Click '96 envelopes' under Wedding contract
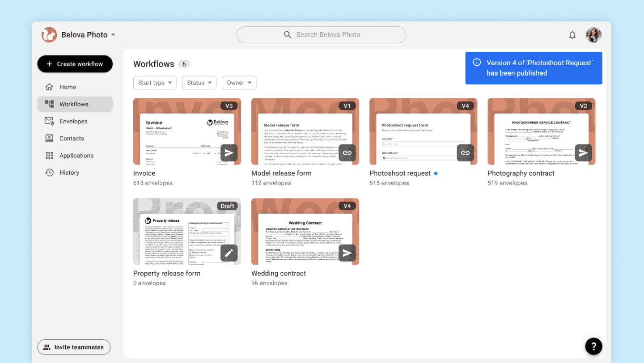This screenshot has height=363, width=644. point(269,283)
